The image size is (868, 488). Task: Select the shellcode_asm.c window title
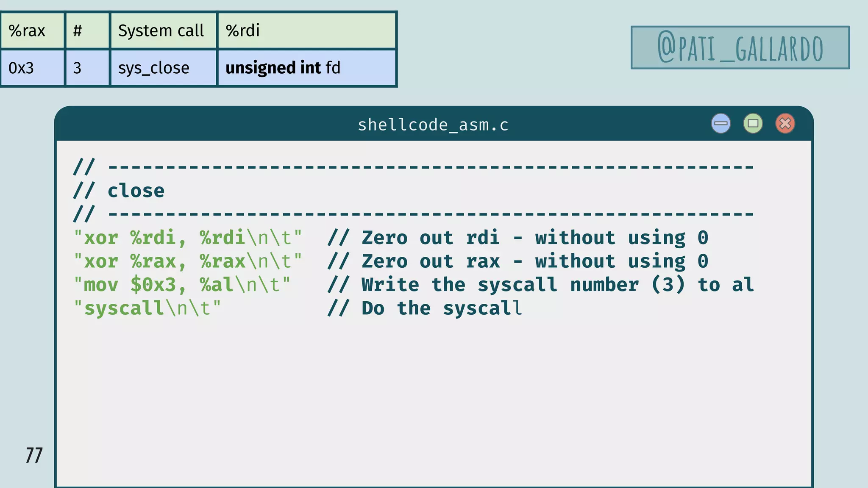point(433,125)
